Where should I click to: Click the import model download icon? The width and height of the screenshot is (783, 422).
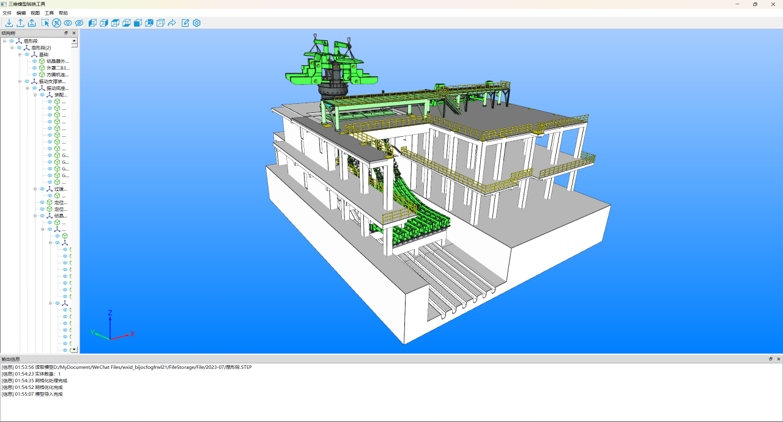(9, 23)
